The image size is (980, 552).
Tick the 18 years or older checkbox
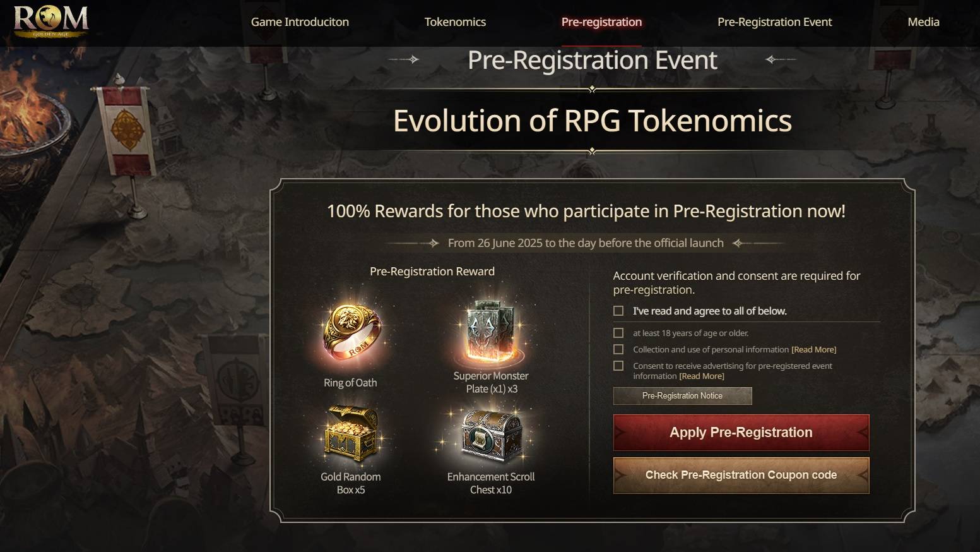tap(618, 333)
